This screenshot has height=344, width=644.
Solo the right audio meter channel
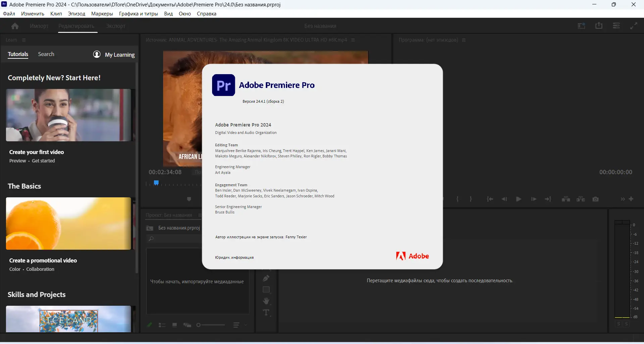[626, 324]
